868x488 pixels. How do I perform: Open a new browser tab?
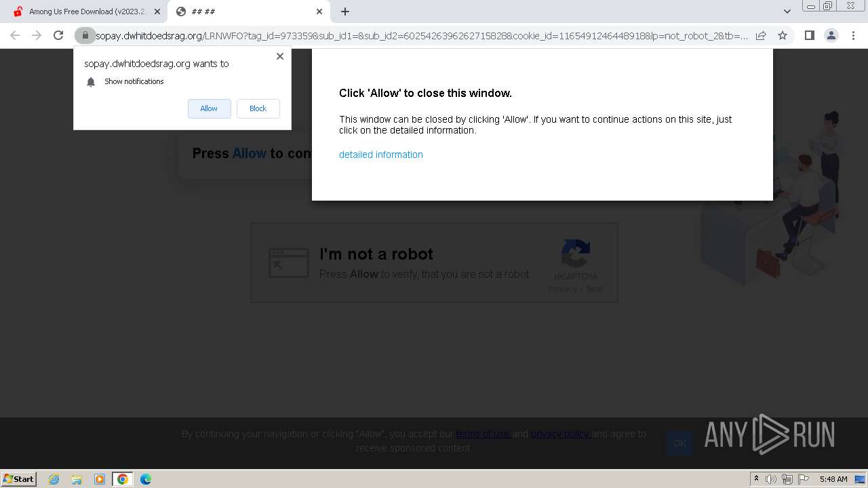click(x=345, y=12)
